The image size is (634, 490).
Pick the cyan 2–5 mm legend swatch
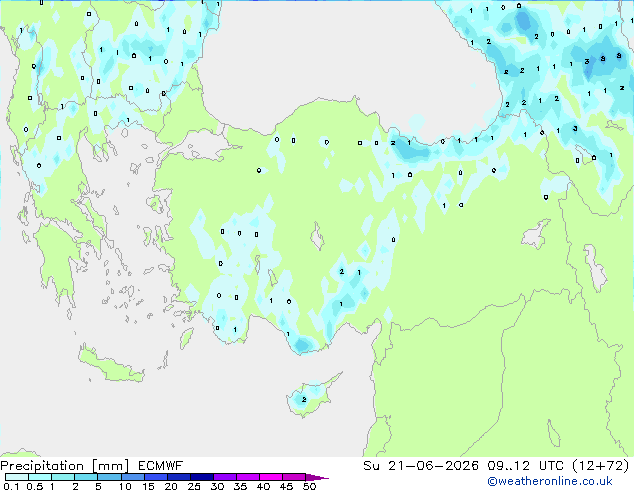87,477
